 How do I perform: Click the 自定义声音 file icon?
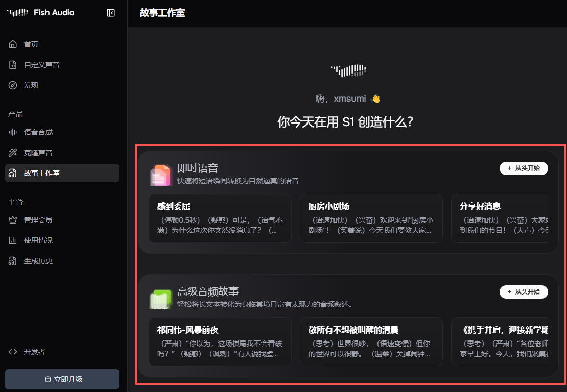[13, 65]
